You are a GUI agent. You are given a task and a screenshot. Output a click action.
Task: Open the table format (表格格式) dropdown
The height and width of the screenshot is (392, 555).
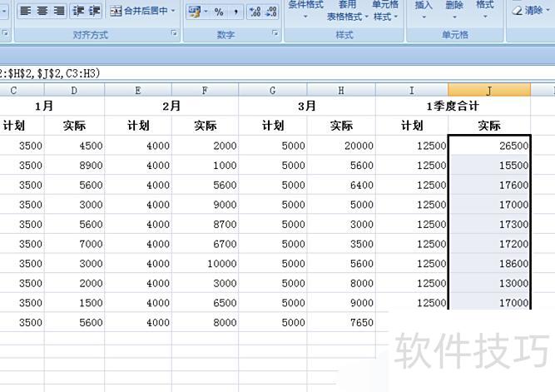[344, 17]
